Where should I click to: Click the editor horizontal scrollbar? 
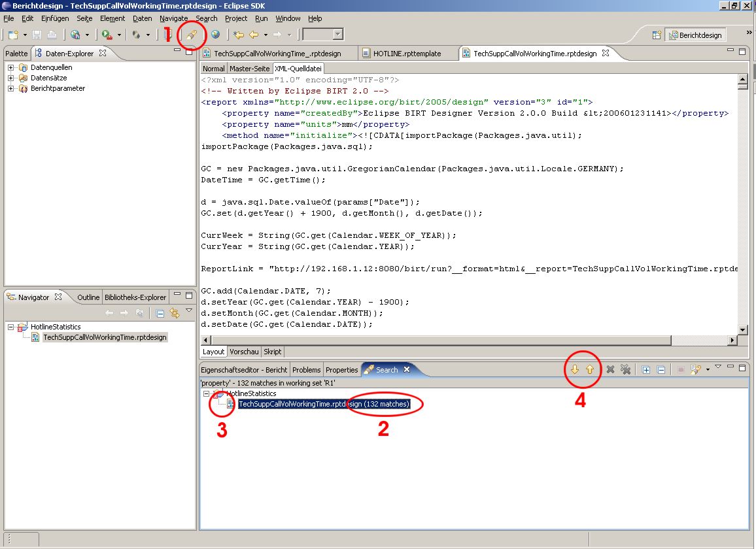[x=438, y=341]
